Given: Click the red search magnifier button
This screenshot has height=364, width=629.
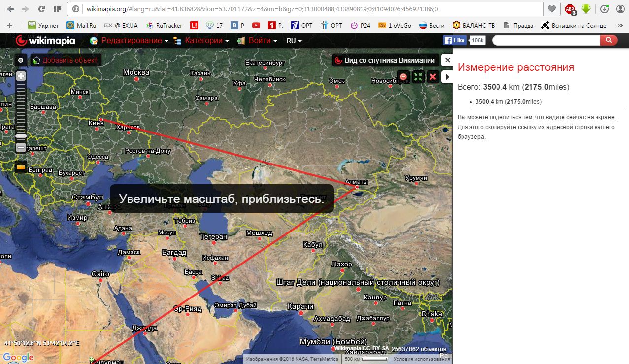Looking at the screenshot, I should coord(609,40).
